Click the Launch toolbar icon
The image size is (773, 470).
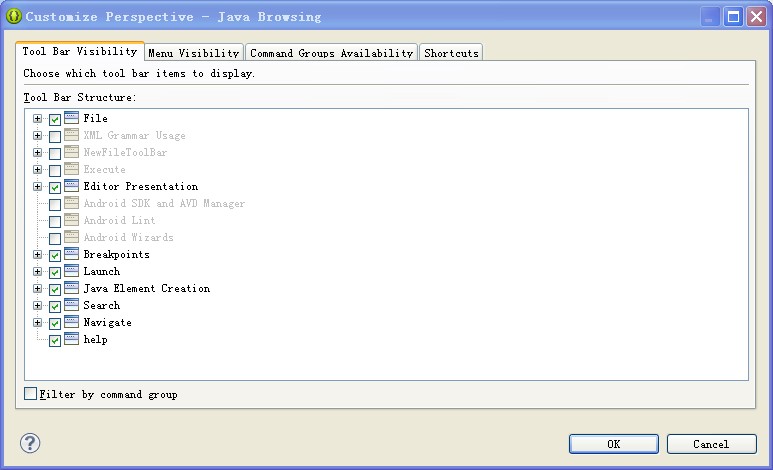71,271
